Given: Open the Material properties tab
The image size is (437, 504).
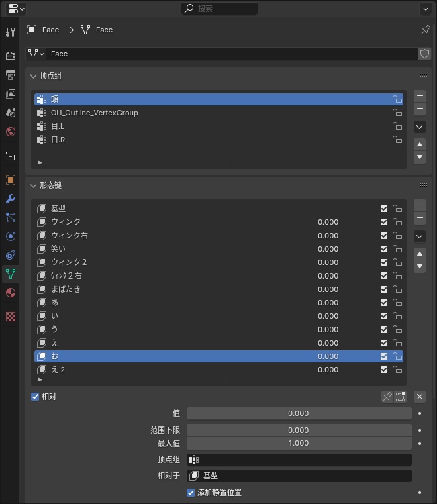Looking at the screenshot, I should (11, 293).
